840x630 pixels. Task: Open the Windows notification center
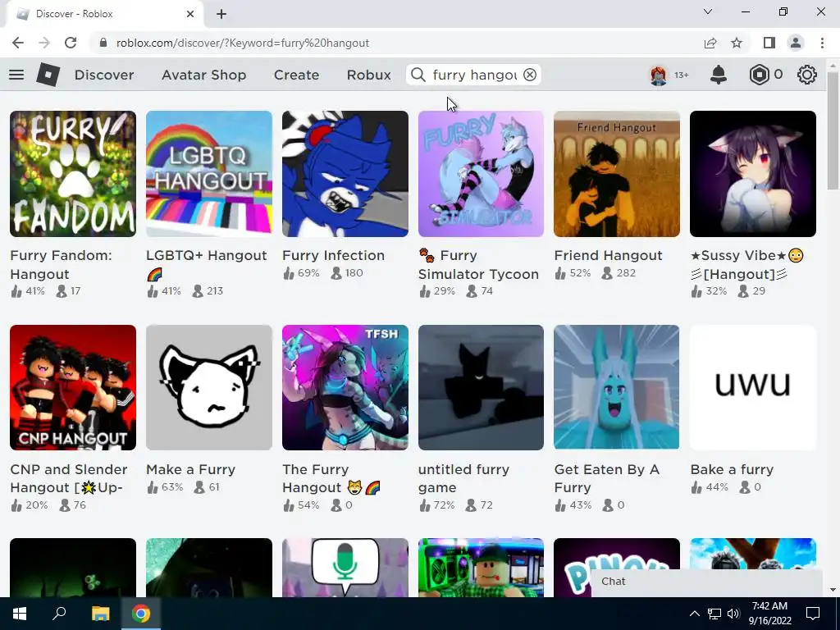[813, 614]
